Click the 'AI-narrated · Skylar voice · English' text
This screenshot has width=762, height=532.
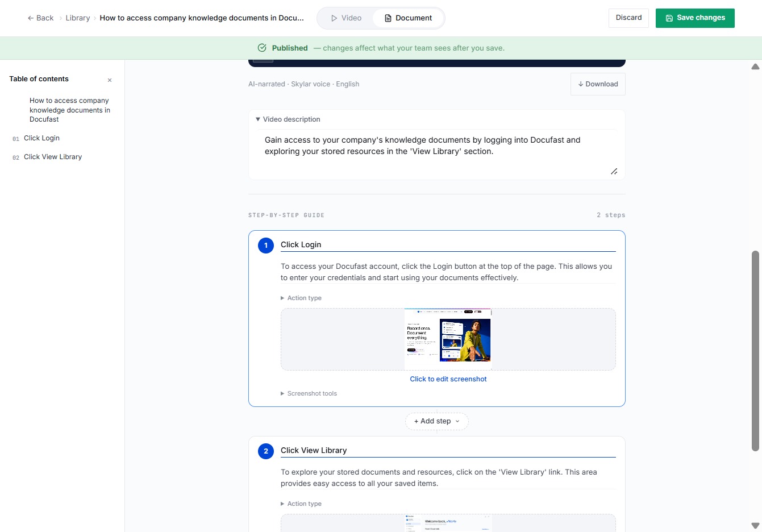[x=303, y=84]
